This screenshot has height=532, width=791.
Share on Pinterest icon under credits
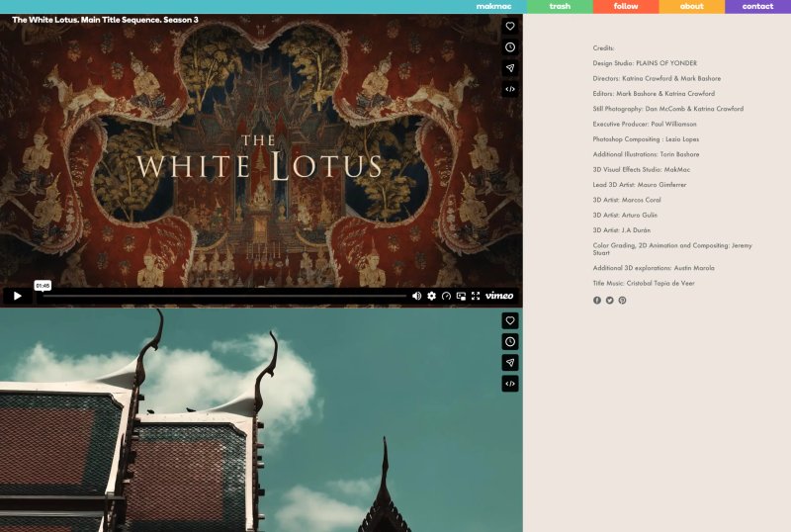tap(623, 301)
